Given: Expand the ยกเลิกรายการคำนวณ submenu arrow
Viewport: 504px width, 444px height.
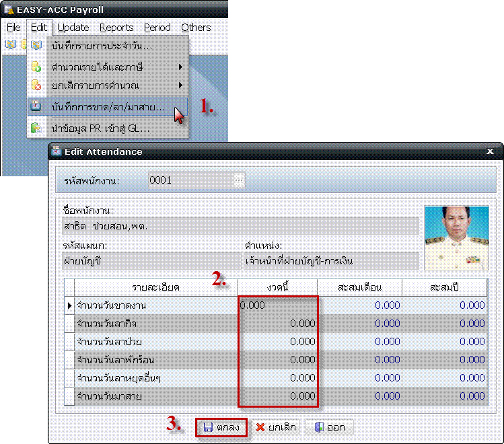Looking at the screenshot, I should [180, 85].
